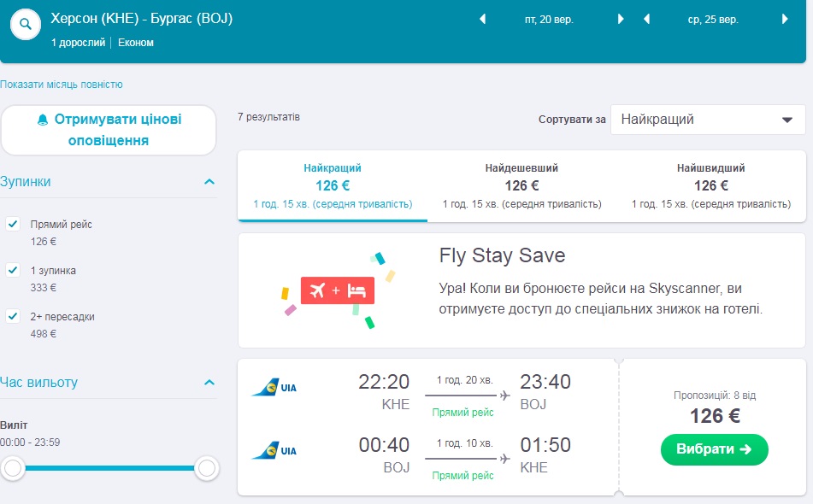The image size is (813, 504).
Task: Uncheck the Прямий рейс checkbox
Action: [x=13, y=224]
